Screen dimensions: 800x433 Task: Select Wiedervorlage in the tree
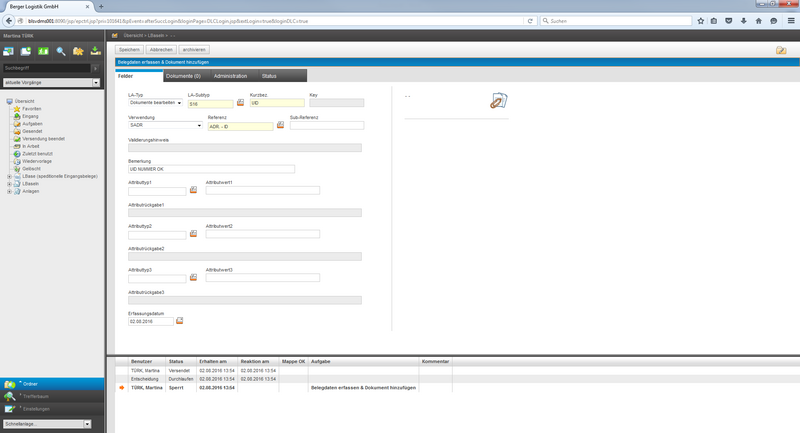click(36, 161)
